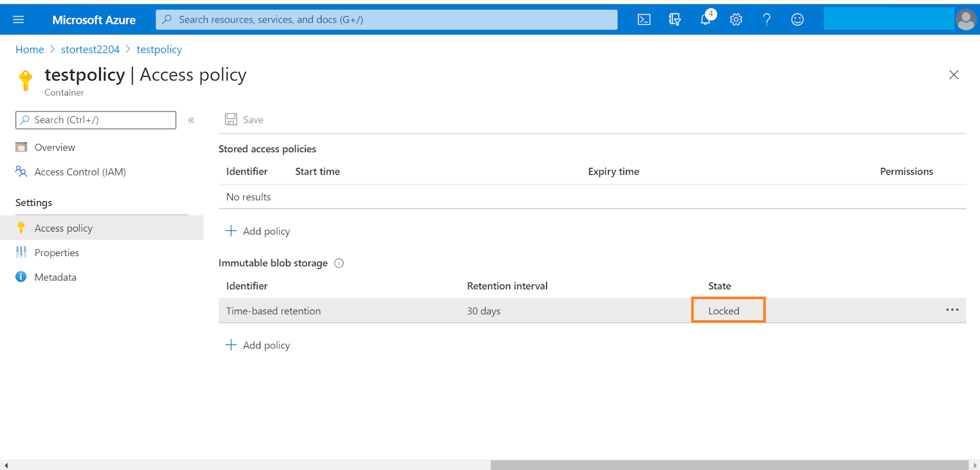Open the account avatar menu
This screenshot has height=470, width=980.
click(966, 20)
